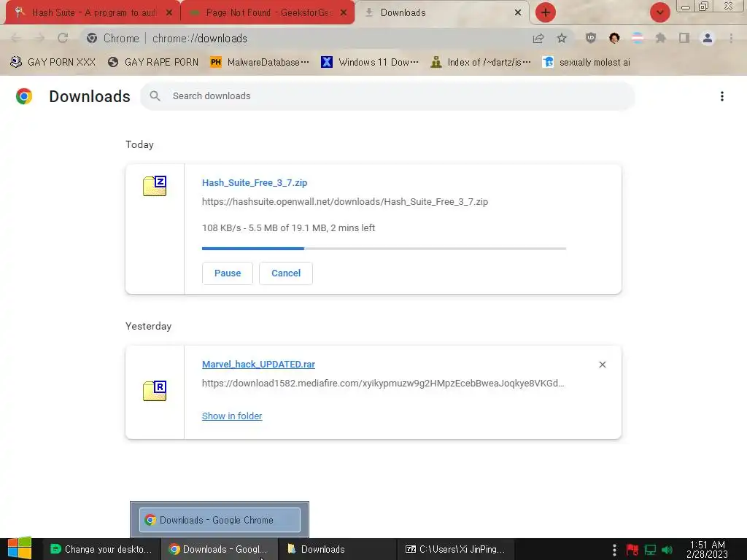
Task: Open the Windows 11 Dow… bookmark
Action: point(370,62)
